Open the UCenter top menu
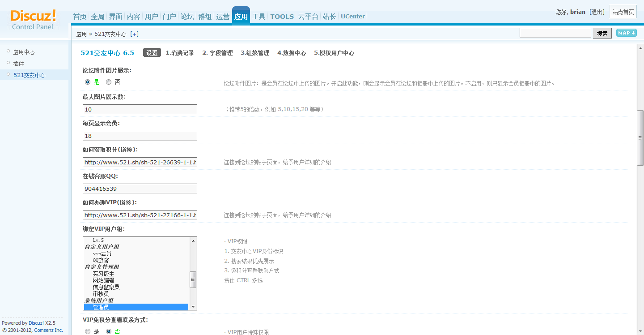The height and width of the screenshot is (335, 644). [x=353, y=17]
